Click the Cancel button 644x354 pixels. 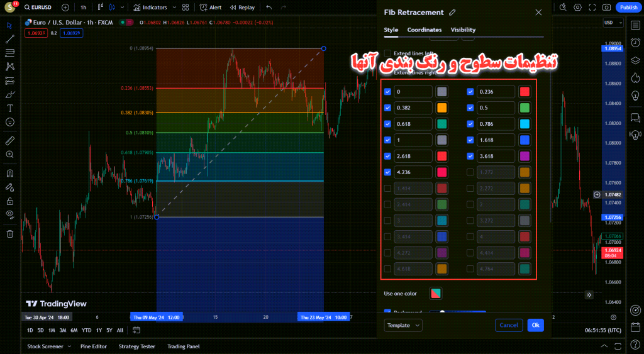point(509,325)
